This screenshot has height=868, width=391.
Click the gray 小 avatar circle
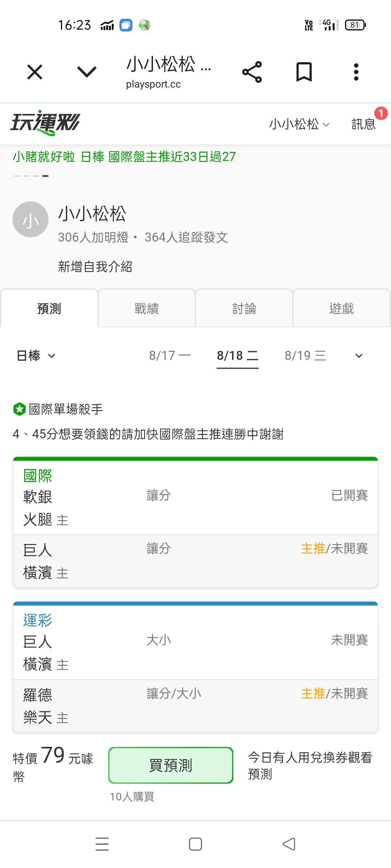pos(30,220)
